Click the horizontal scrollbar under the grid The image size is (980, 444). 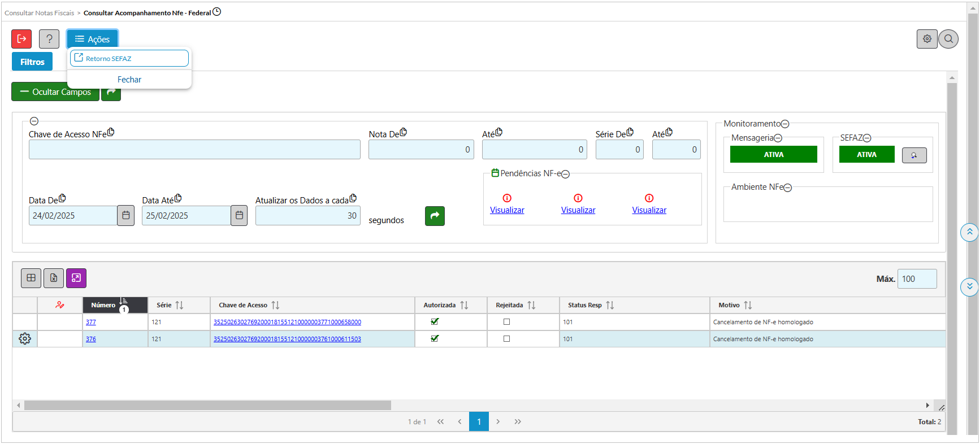[x=207, y=406]
